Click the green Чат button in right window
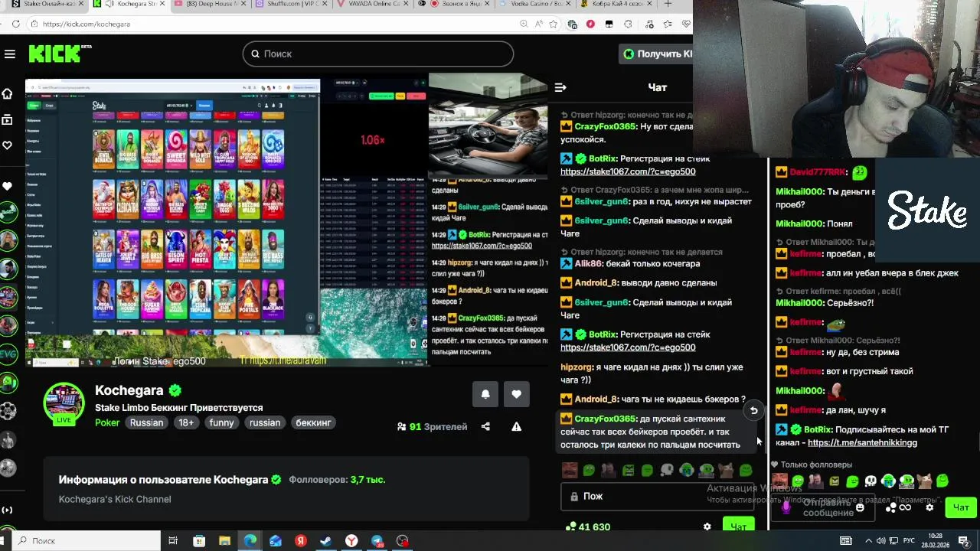The height and width of the screenshot is (551, 980). click(x=961, y=507)
